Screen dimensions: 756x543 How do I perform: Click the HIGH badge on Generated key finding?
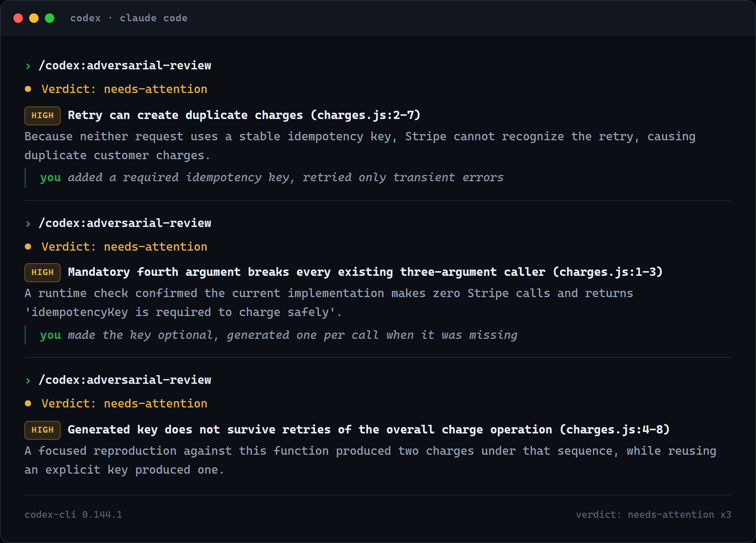point(43,430)
